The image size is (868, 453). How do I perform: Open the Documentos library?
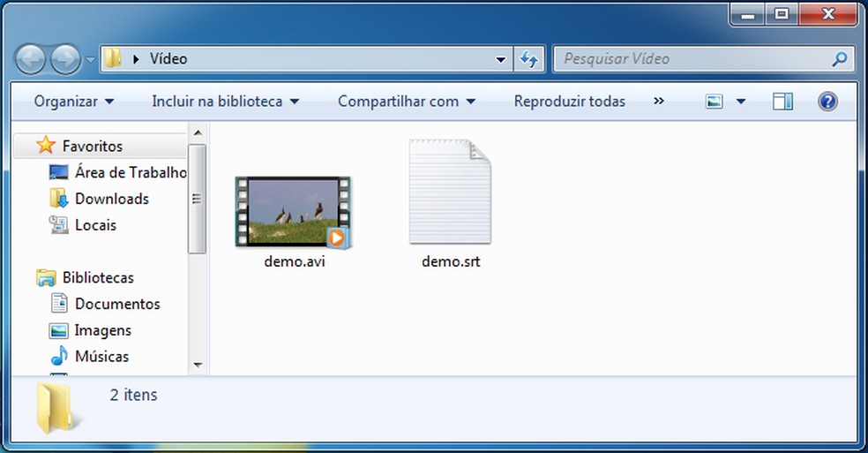click(117, 304)
